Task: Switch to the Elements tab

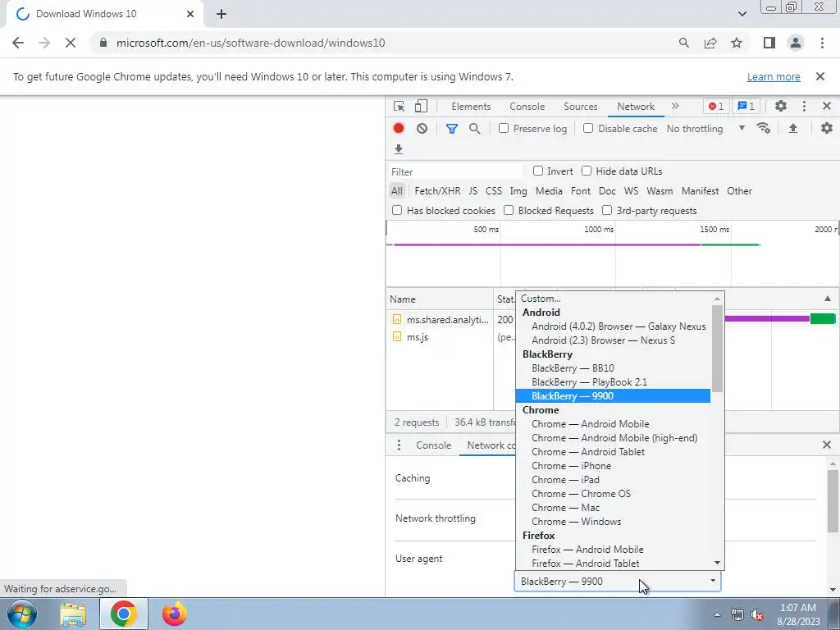Action: tap(471, 106)
